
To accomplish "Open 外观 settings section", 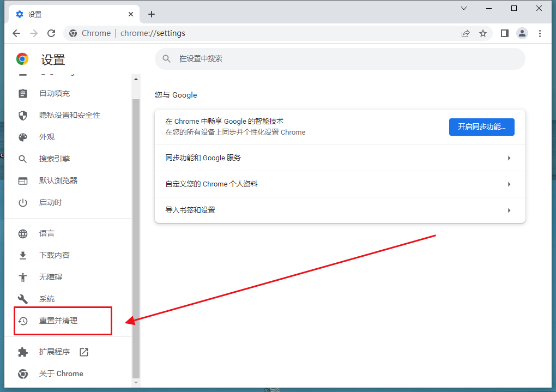I will [x=68, y=137].
